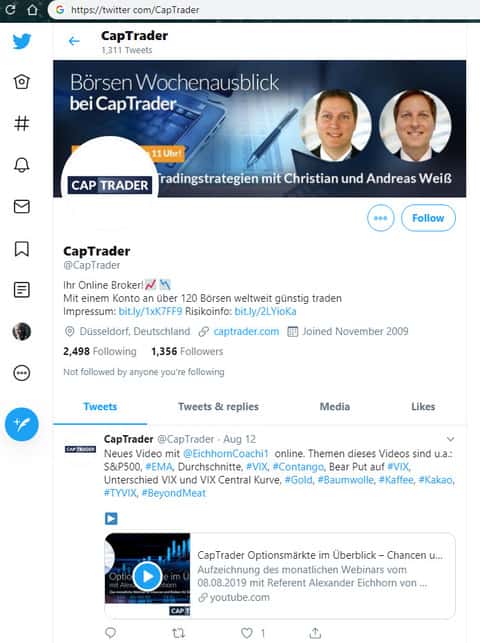Viewport: 480px width, 643px height.
Task: Open the captrader.com website link
Action: pyautogui.click(x=246, y=331)
